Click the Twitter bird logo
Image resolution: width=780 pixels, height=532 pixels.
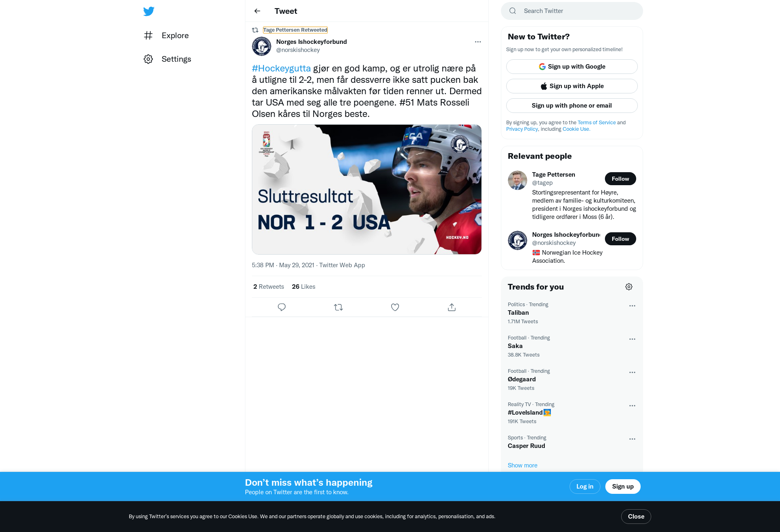pyautogui.click(x=149, y=11)
